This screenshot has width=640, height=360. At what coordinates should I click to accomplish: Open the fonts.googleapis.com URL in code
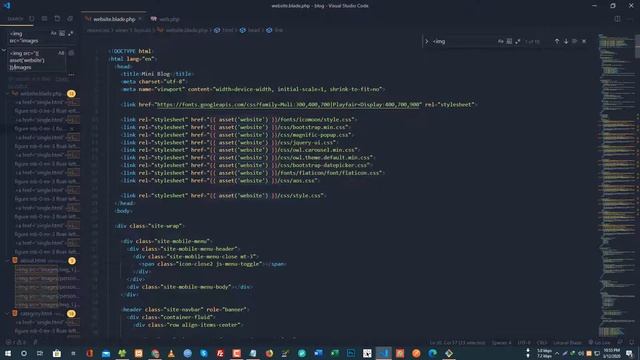[288, 104]
